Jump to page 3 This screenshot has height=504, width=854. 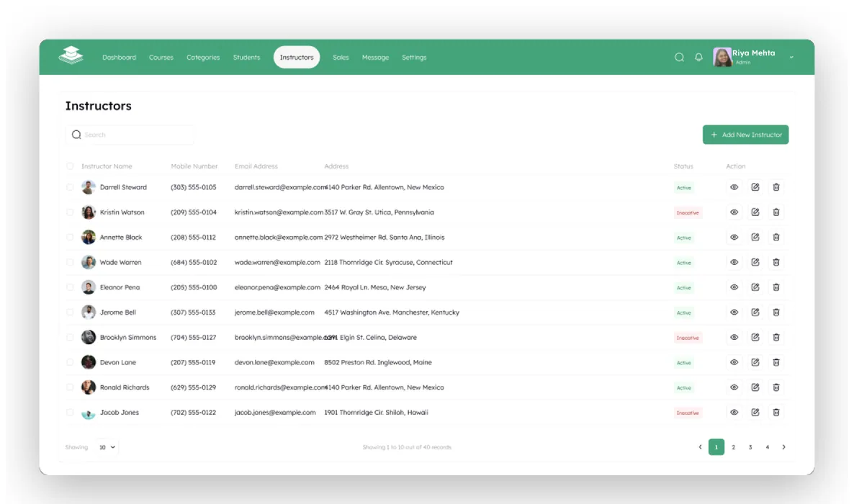[x=750, y=447]
